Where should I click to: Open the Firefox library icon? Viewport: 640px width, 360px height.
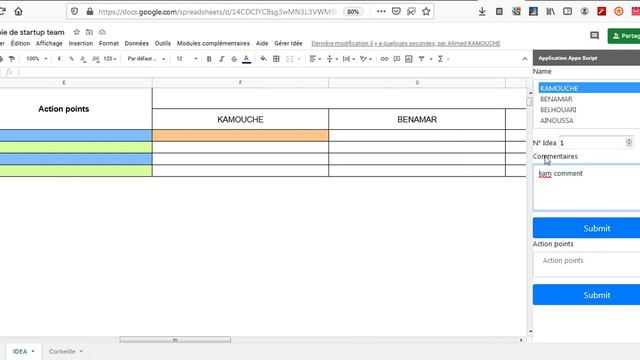coord(550,11)
